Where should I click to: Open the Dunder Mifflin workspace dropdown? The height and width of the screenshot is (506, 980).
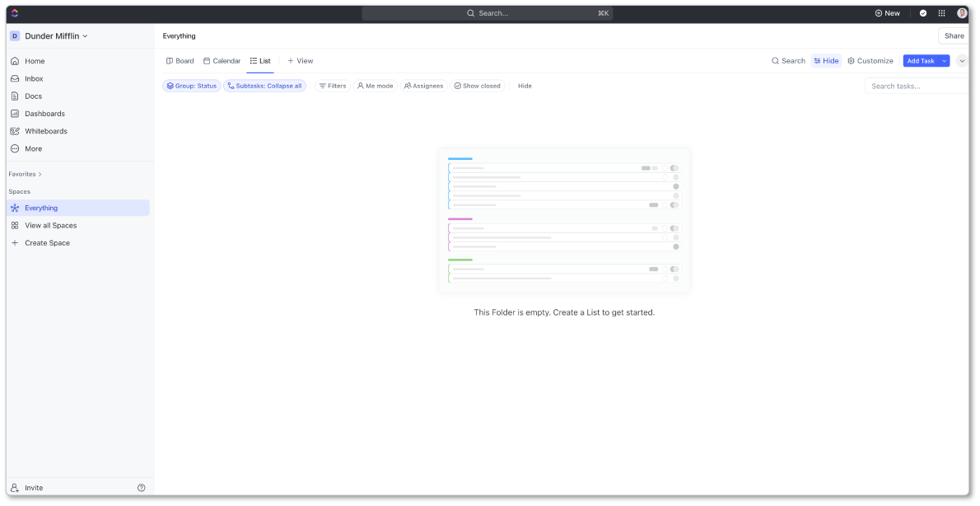click(x=49, y=35)
